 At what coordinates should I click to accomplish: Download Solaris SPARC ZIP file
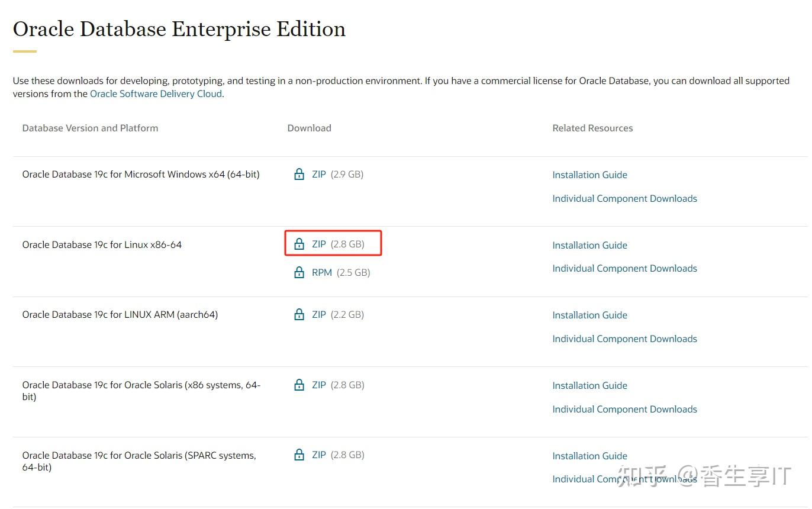pos(319,455)
